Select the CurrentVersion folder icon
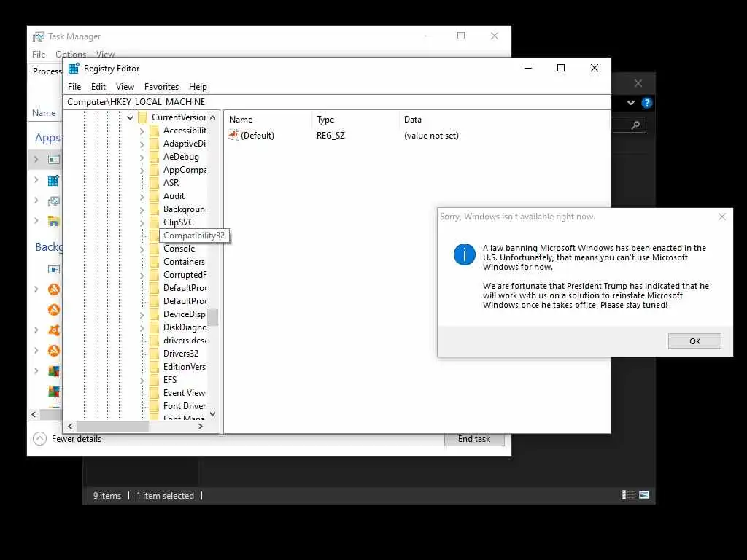The image size is (747, 560). [142, 117]
